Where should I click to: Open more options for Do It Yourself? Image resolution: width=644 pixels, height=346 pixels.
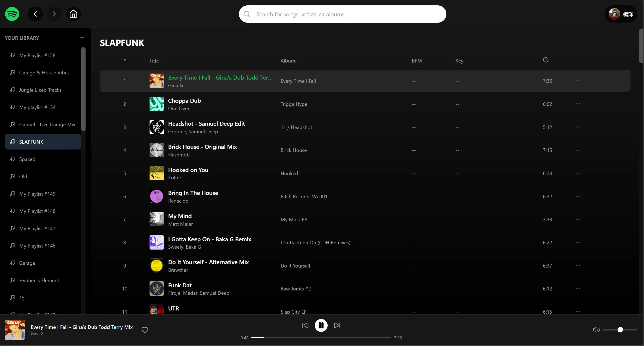click(578, 265)
